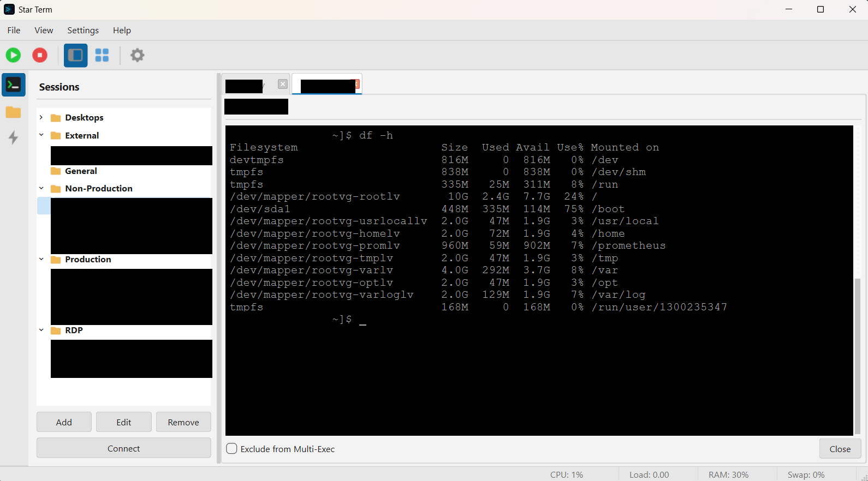Open settings via the toolbar gear icon

[x=138, y=55]
